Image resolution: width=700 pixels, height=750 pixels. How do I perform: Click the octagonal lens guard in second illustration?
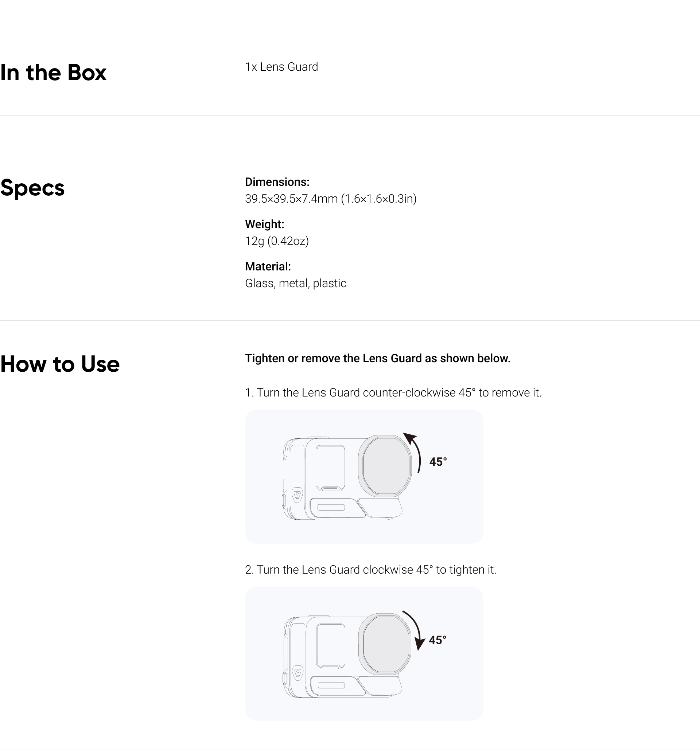(385, 644)
